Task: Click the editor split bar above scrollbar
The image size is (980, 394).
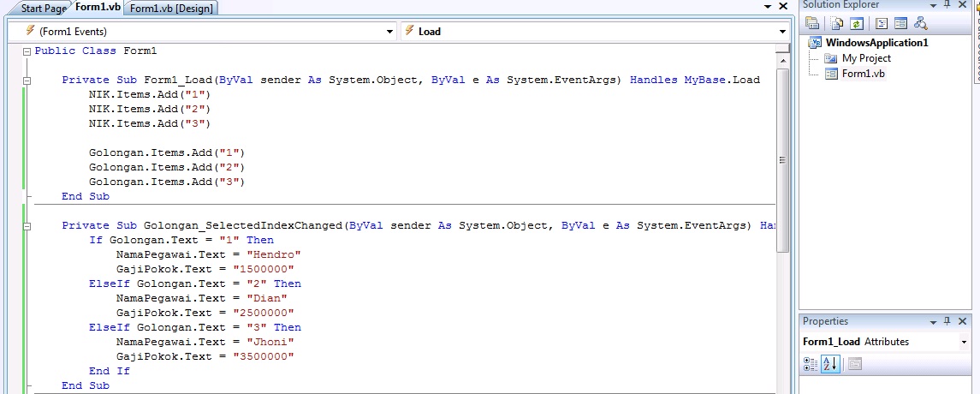Action: pyautogui.click(x=782, y=49)
